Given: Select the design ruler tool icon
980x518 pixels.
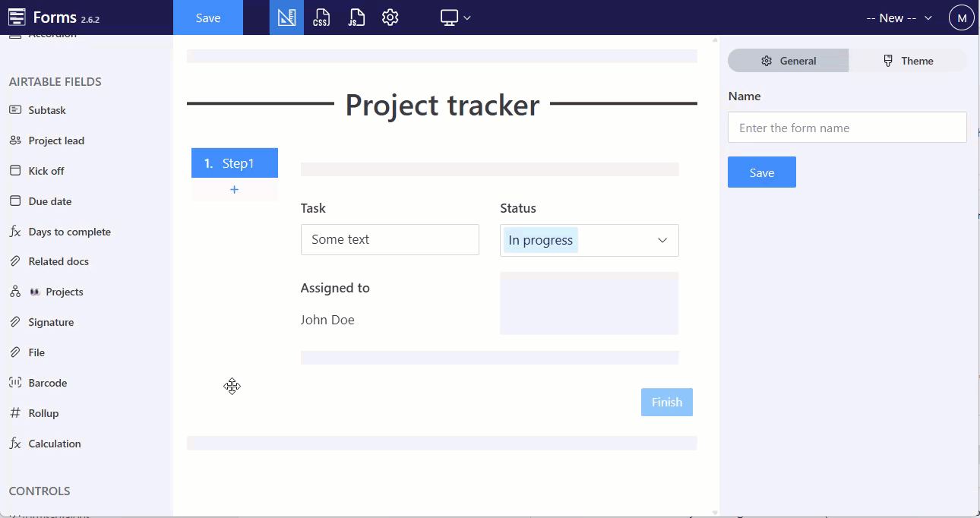Looking at the screenshot, I should click(286, 17).
